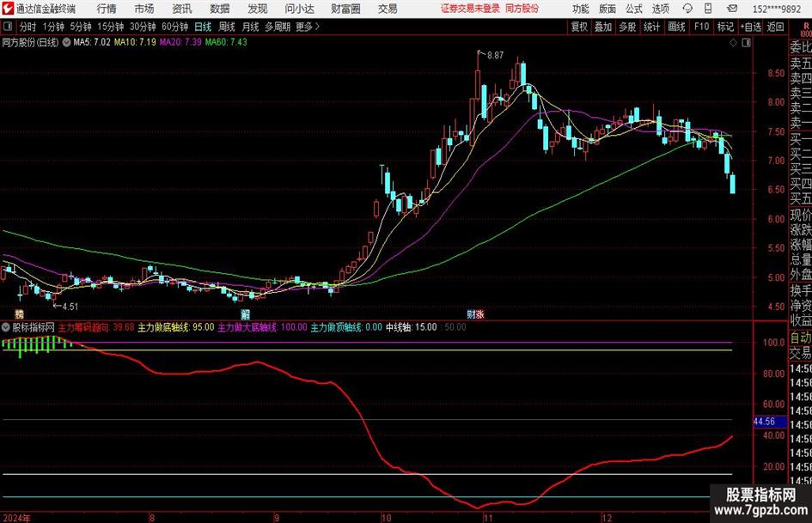Switch to 周线 weekly period

click(227, 27)
